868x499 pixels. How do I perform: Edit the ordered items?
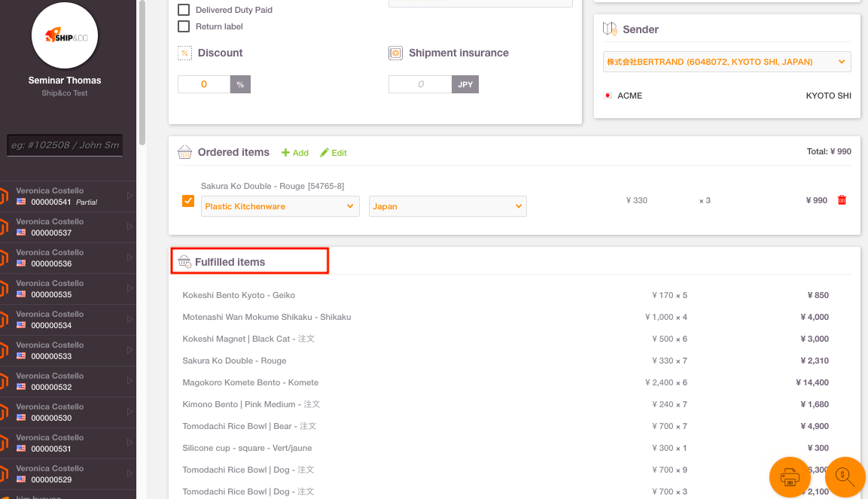point(333,153)
